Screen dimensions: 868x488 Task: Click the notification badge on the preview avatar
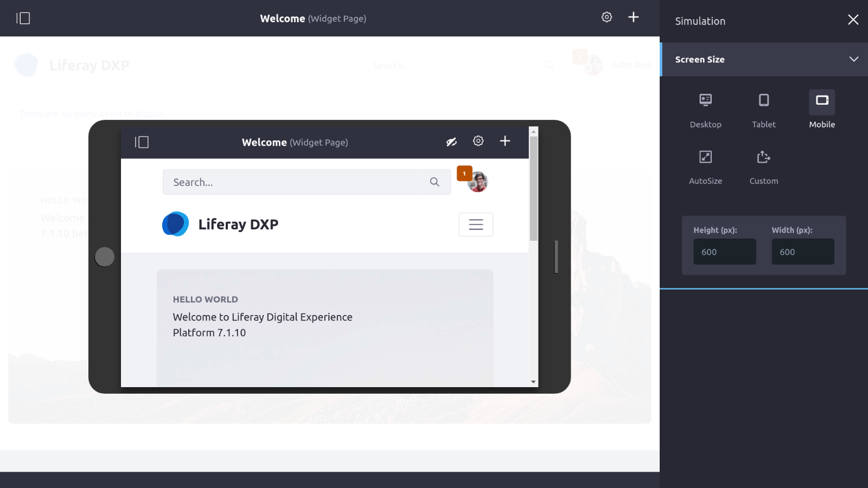[x=464, y=174]
